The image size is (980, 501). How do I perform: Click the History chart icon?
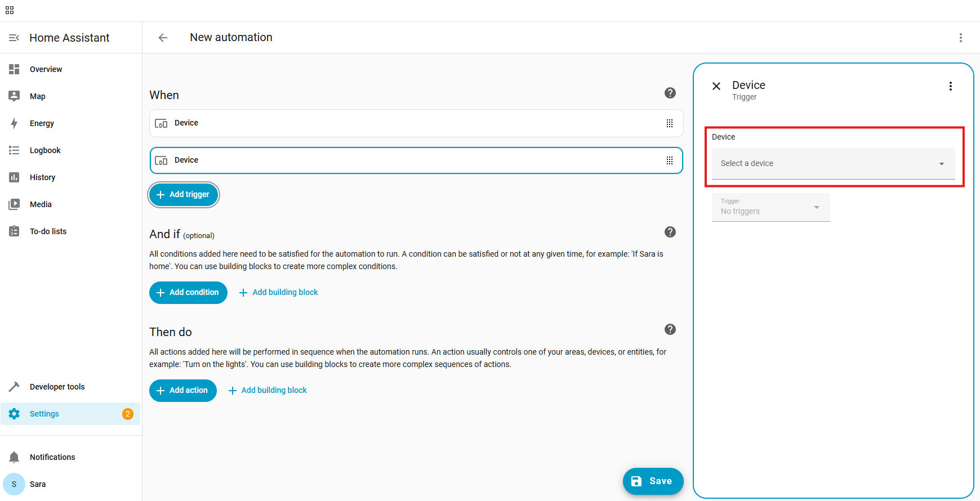tap(14, 177)
